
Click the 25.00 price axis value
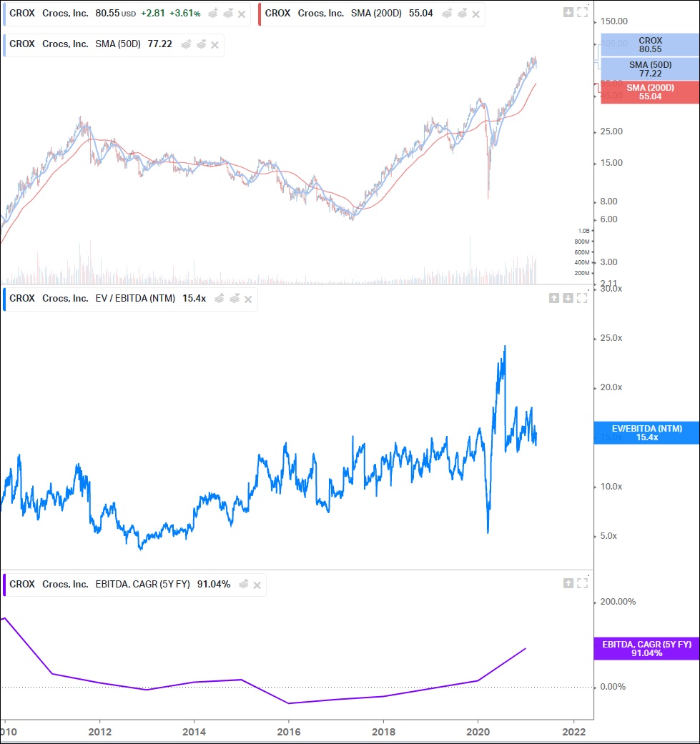coord(611,132)
